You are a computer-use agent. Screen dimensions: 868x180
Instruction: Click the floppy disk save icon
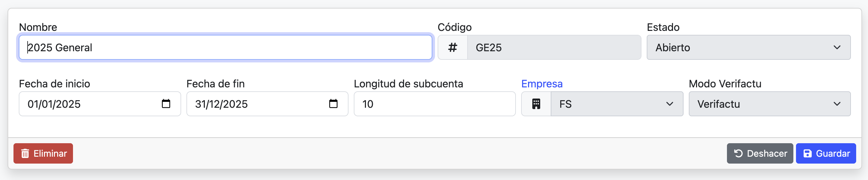(x=808, y=153)
